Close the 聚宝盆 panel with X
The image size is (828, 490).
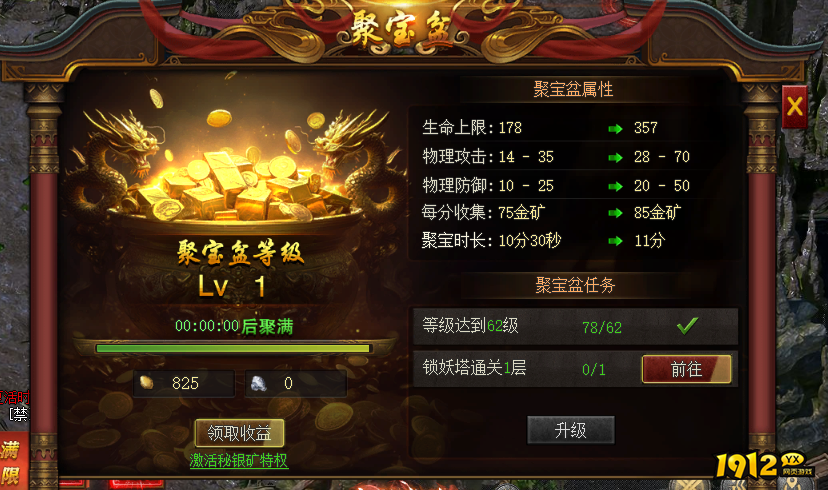click(795, 107)
